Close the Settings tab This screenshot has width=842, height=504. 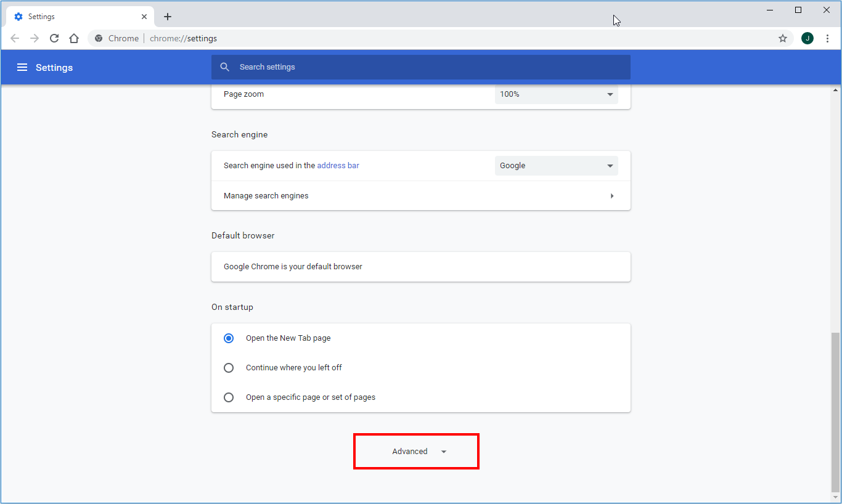pyautogui.click(x=144, y=17)
